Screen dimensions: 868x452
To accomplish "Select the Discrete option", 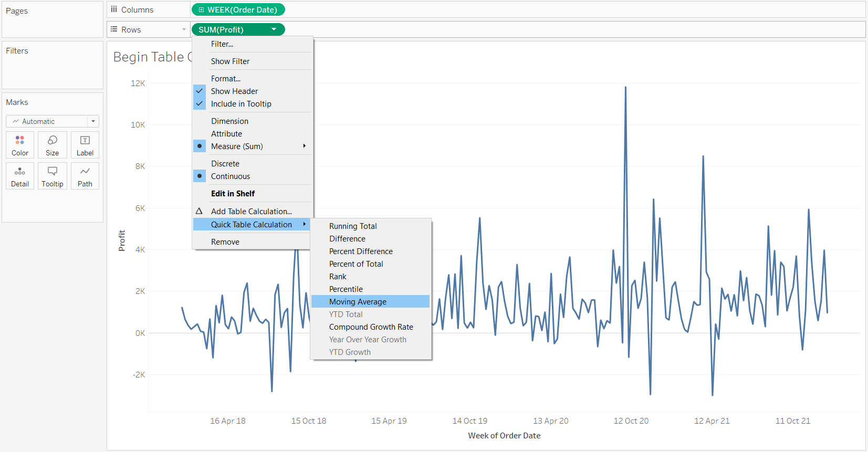I will (225, 164).
